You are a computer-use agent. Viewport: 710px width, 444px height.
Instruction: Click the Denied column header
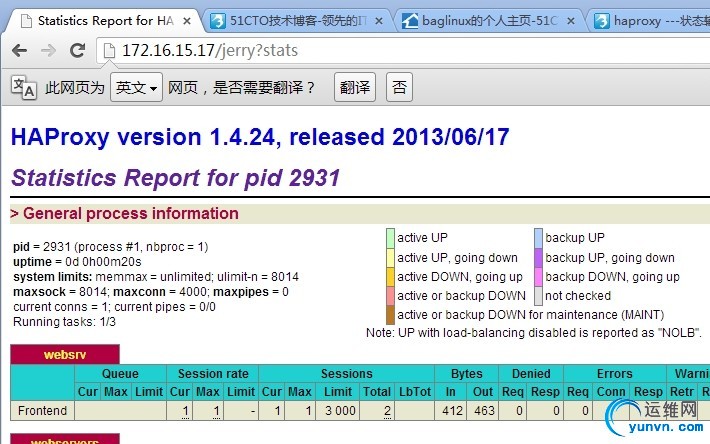[x=531, y=373]
